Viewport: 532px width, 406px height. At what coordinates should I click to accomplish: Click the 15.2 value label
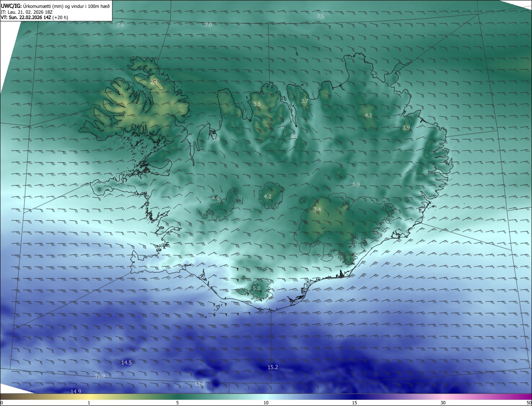click(273, 367)
